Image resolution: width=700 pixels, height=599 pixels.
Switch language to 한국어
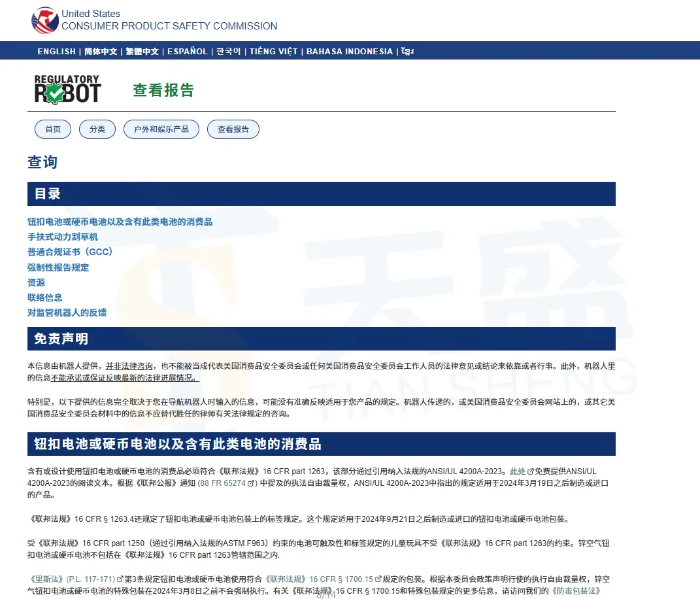pos(229,52)
